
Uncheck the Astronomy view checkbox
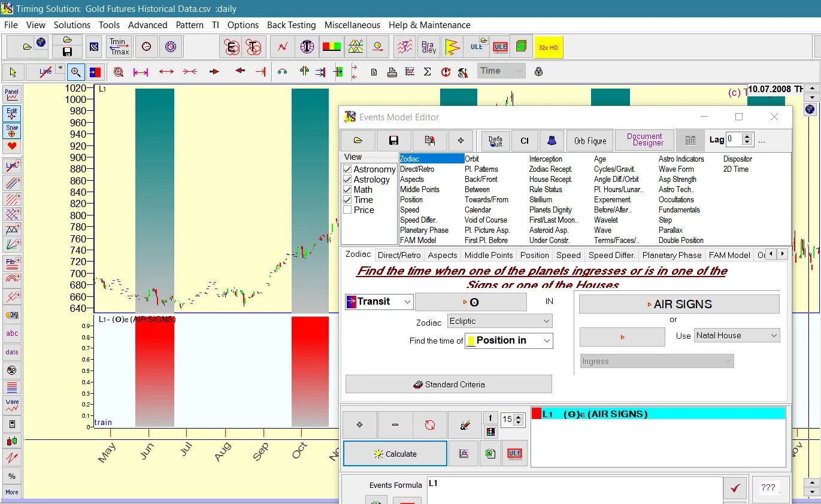point(347,169)
